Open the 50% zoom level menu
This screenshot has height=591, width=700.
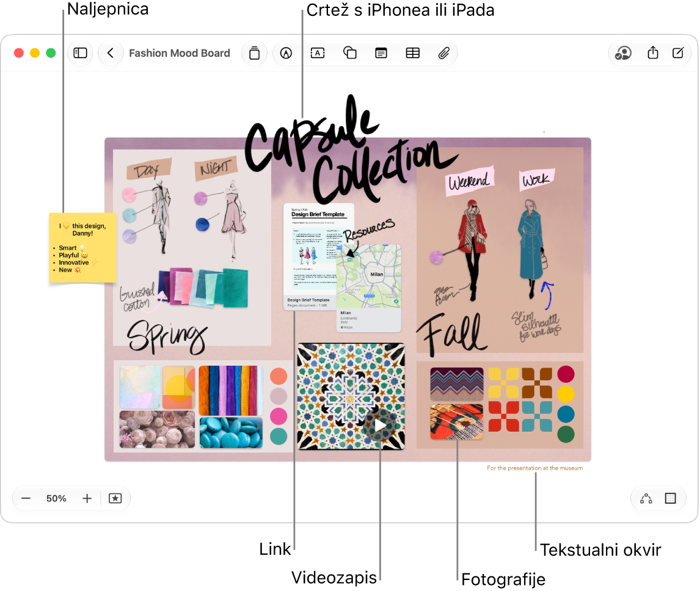coord(56,498)
